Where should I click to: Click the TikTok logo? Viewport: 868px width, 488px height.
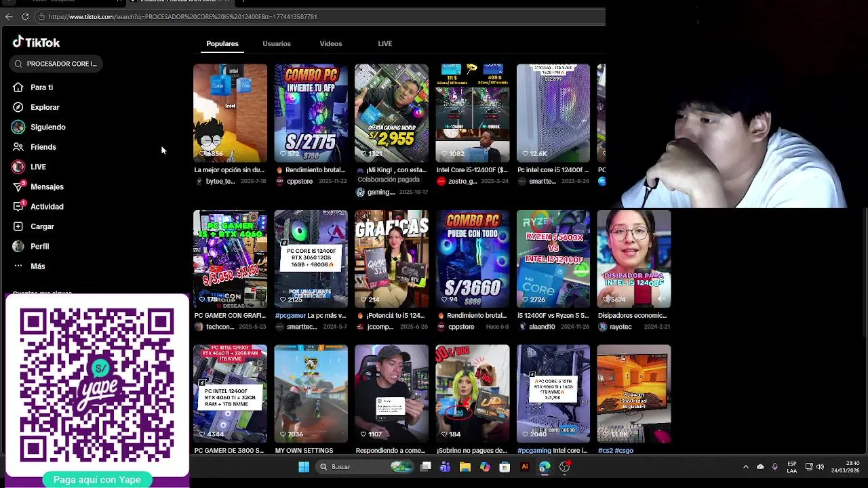[x=37, y=42]
